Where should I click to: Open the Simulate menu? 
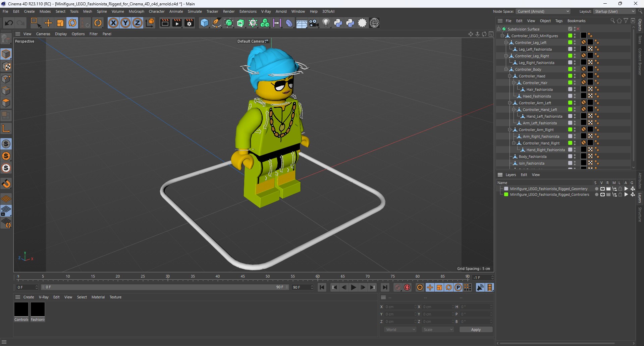pos(195,11)
